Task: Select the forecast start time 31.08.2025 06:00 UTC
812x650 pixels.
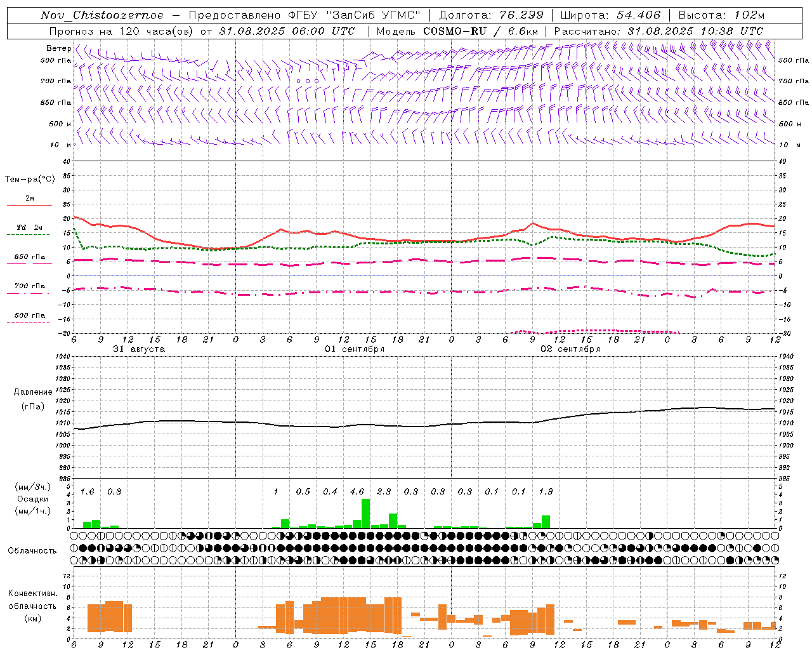Action: point(287,31)
